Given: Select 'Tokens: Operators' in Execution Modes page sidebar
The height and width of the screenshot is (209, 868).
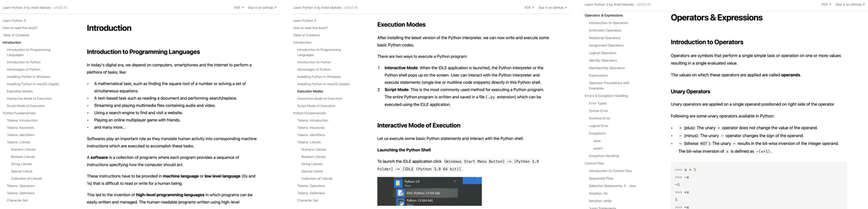Looking at the screenshot, I should point(311,186).
